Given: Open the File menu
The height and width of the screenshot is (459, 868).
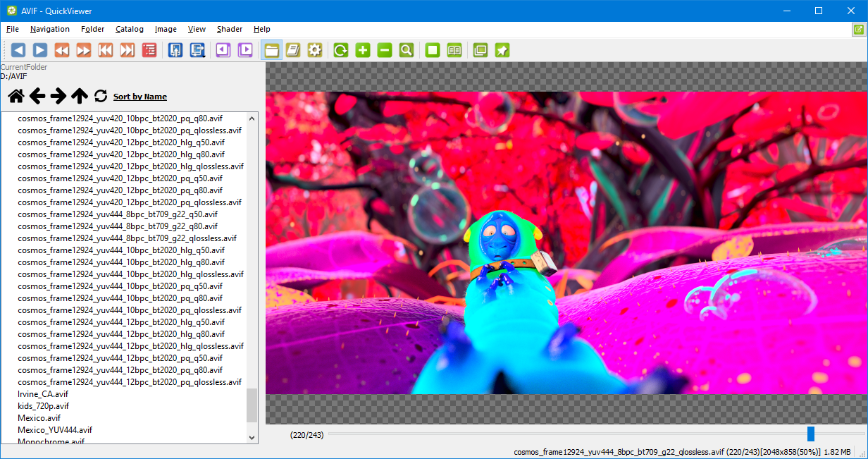Looking at the screenshot, I should pyautogui.click(x=13, y=29).
